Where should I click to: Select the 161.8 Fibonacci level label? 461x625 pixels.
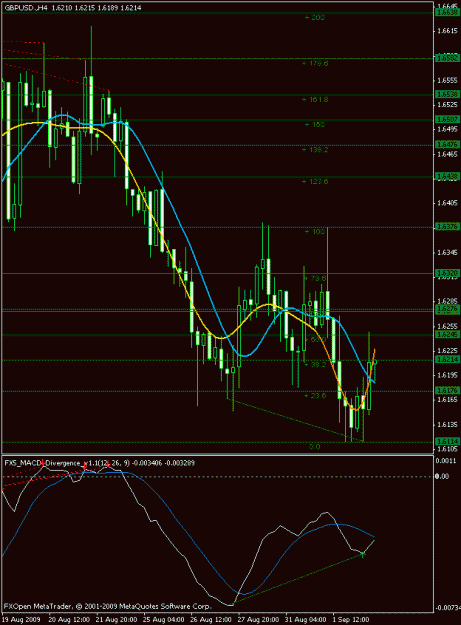[315, 99]
